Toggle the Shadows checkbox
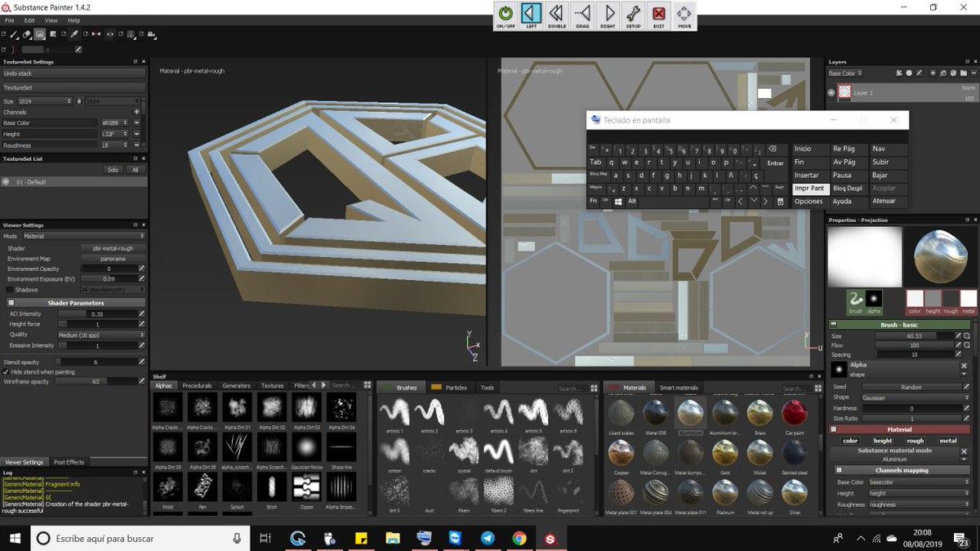The width and height of the screenshot is (980, 551). [10, 290]
